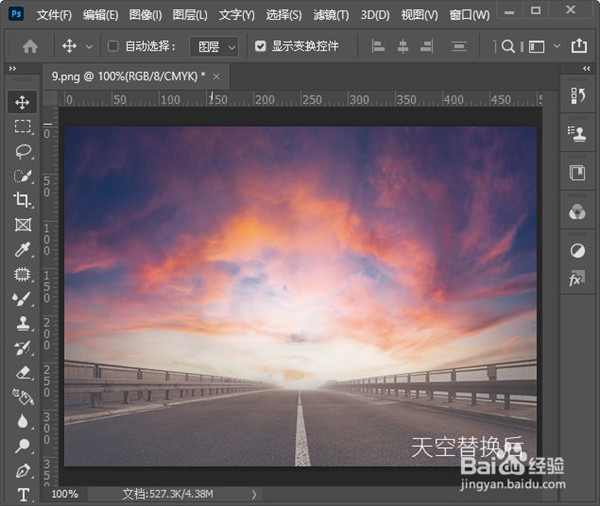600x506 pixels.
Task: Expand the Move tool preset picker arrow
Action: pyautogui.click(x=90, y=46)
